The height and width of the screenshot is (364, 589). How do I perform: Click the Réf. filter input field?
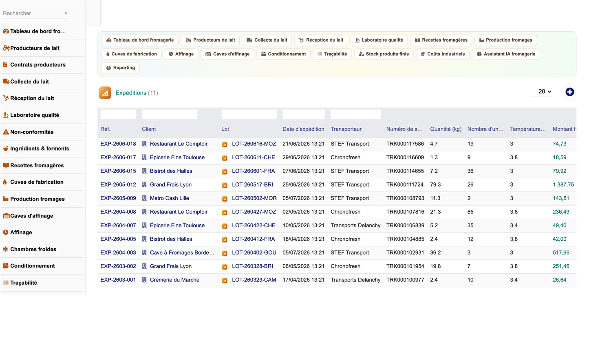(x=118, y=114)
